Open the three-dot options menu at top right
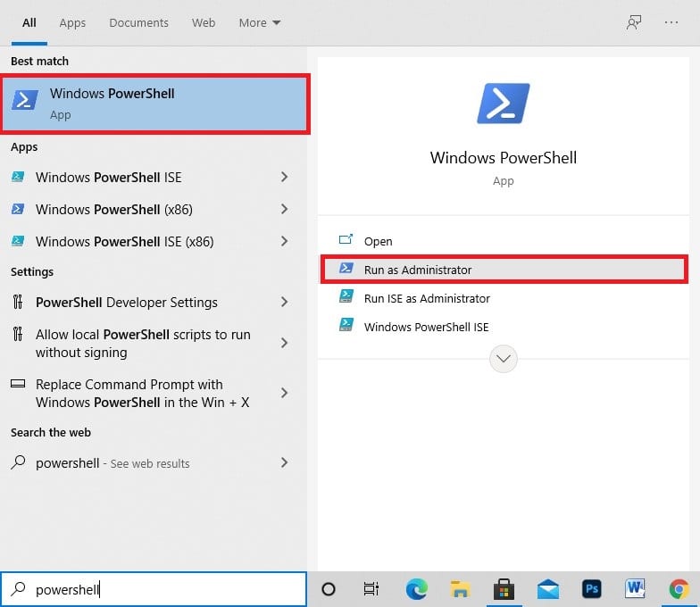 coord(671,22)
